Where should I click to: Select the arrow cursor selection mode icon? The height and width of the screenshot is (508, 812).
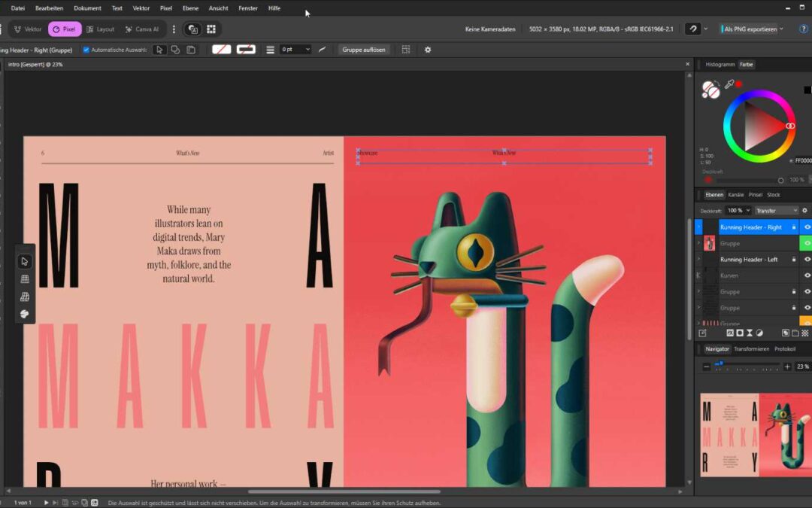[159, 50]
